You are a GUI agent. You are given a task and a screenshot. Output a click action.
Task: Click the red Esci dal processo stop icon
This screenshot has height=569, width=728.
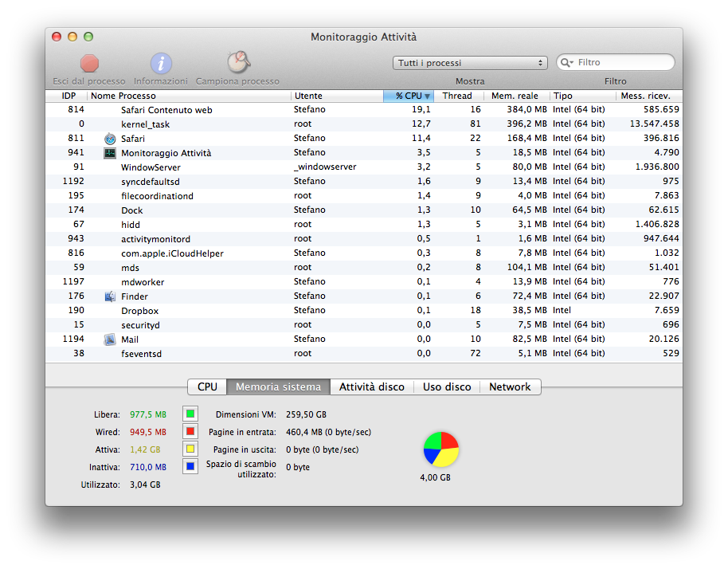coord(89,63)
